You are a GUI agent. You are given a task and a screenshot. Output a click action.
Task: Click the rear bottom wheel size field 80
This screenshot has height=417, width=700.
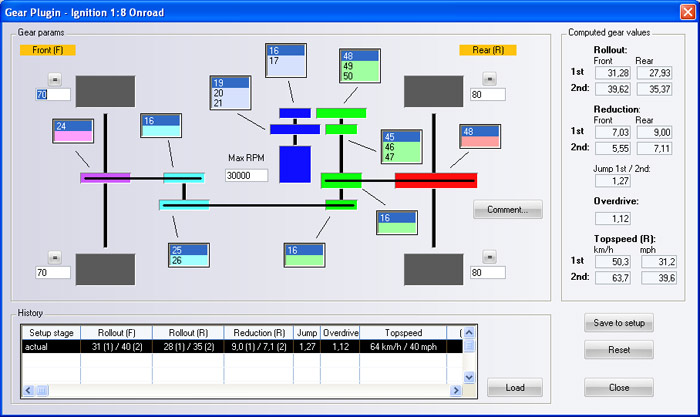[488, 272]
